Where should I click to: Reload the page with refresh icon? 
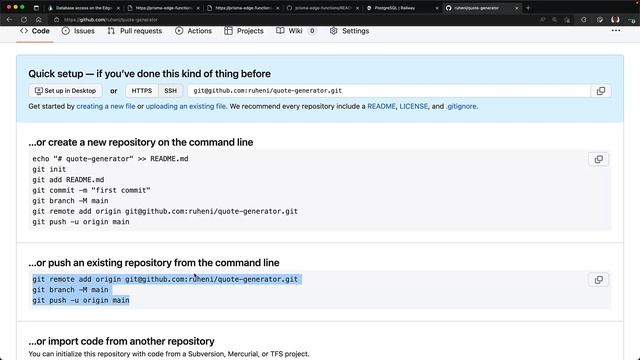pyautogui.click(x=24, y=20)
